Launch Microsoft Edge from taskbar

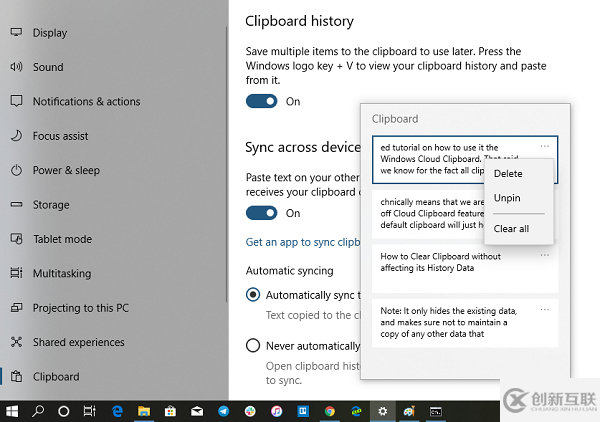click(x=117, y=412)
